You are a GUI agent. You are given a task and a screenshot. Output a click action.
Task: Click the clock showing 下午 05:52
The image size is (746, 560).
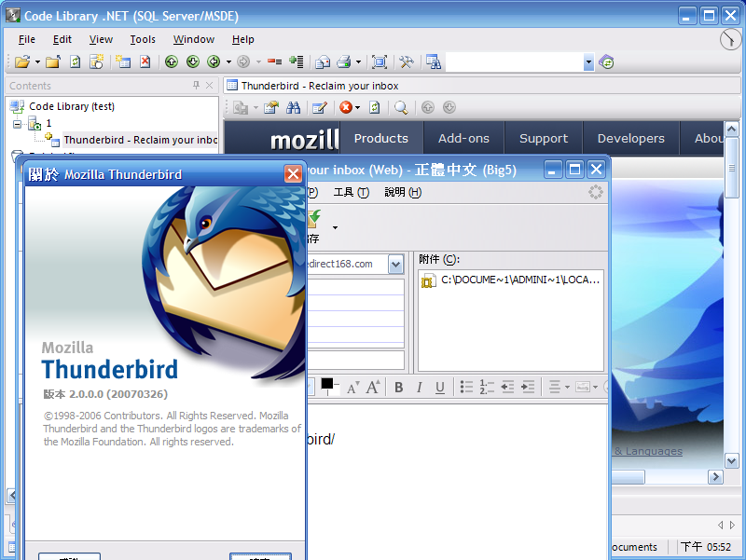coord(706,547)
